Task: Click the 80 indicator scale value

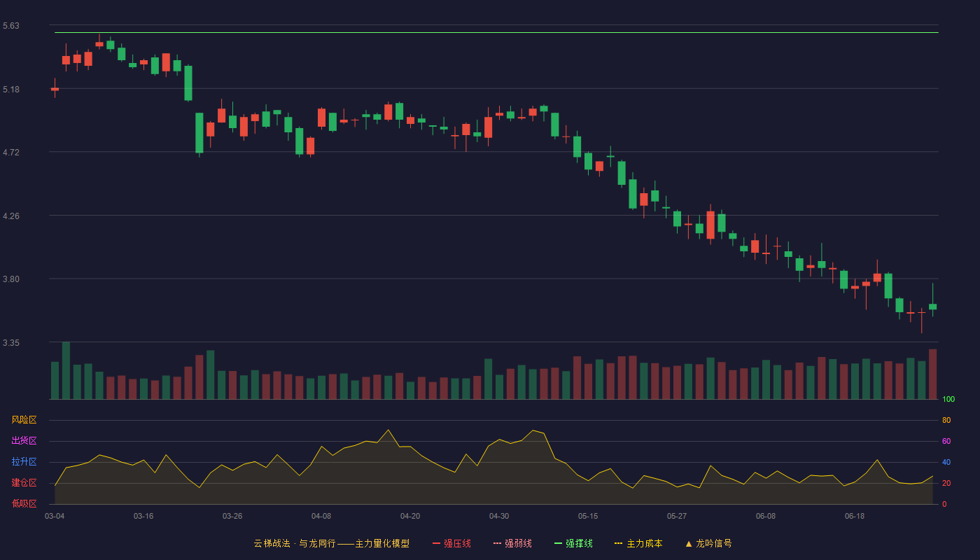Action: (x=946, y=420)
